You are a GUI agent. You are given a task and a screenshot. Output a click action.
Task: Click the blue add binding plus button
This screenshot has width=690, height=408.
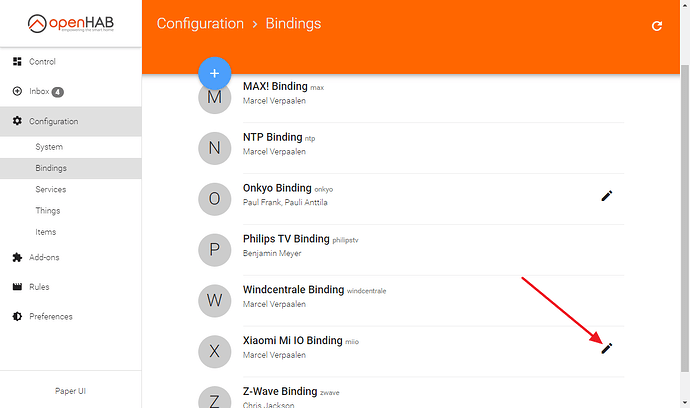(x=215, y=73)
